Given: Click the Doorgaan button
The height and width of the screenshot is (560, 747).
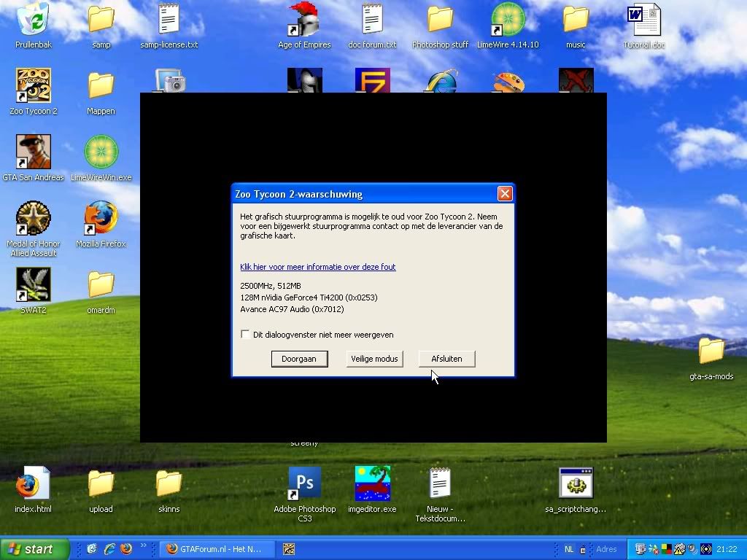Looking at the screenshot, I should point(299,359).
